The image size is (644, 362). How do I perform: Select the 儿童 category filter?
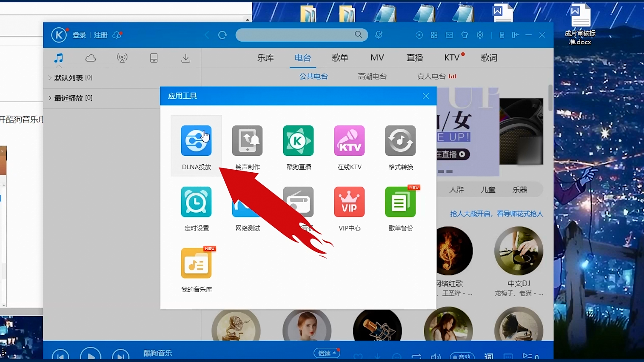pos(488,190)
